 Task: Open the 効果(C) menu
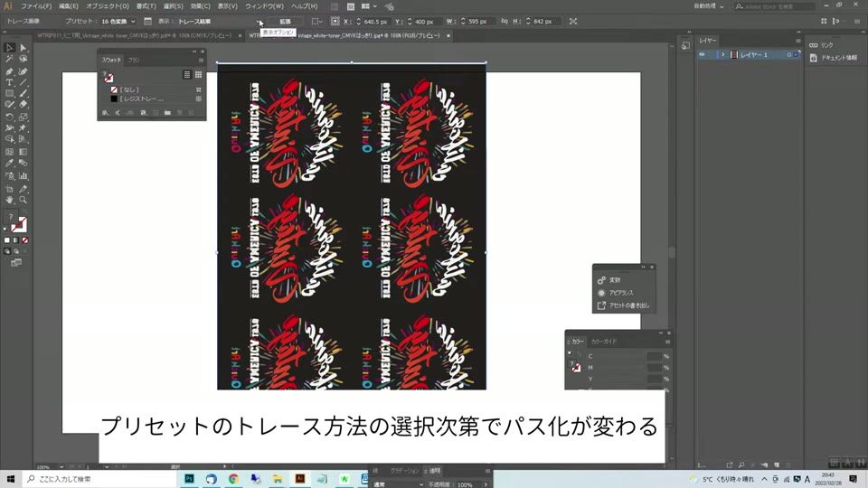pyautogui.click(x=201, y=6)
